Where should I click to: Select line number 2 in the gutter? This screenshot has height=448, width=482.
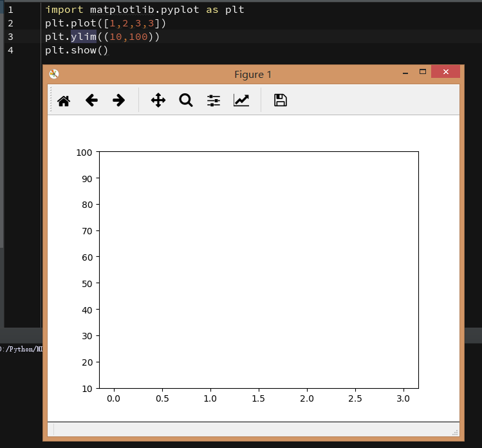[x=11, y=23]
